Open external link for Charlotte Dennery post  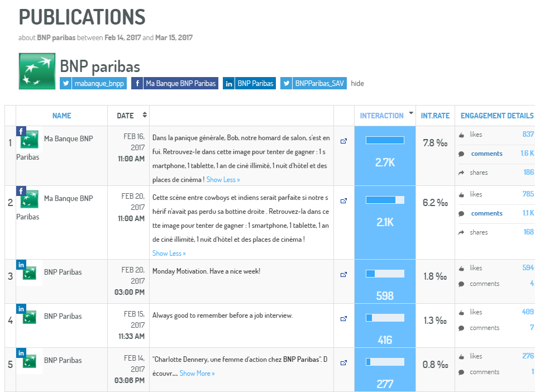(x=343, y=363)
